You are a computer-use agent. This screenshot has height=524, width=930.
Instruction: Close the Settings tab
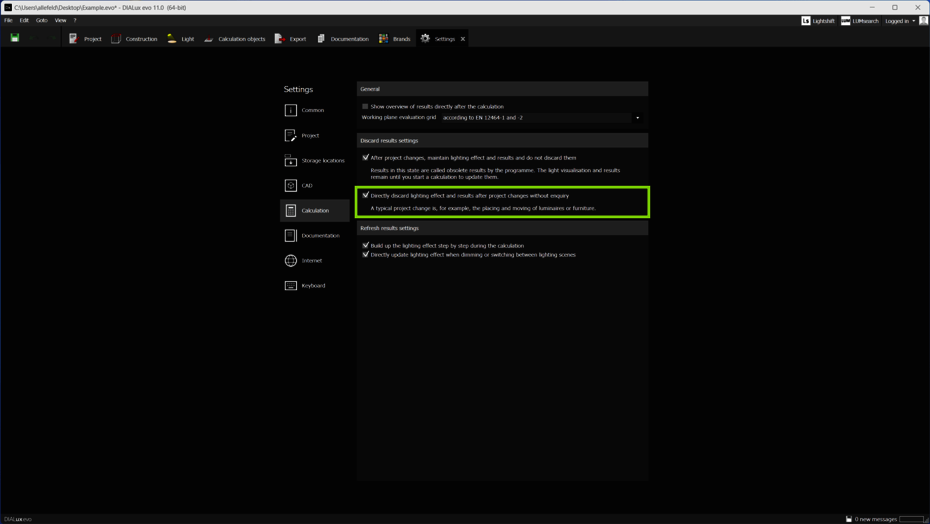coord(463,39)
